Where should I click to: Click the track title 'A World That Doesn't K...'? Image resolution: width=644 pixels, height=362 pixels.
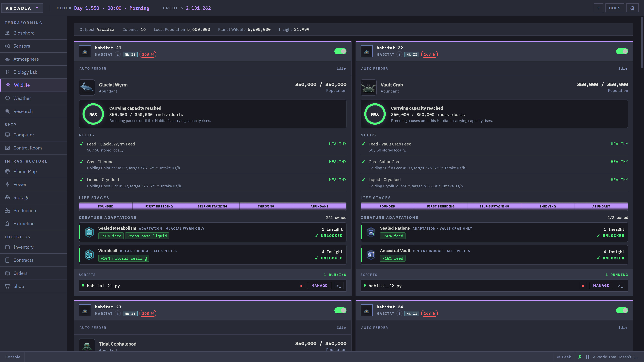point(615,357)
